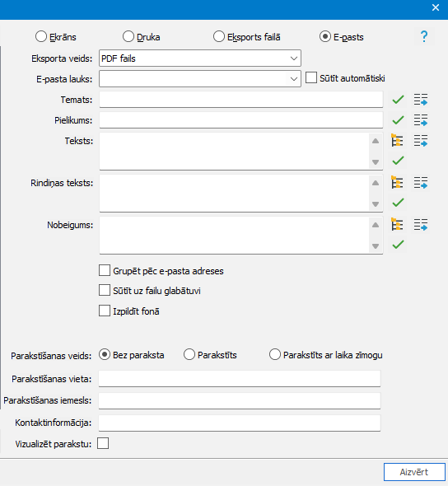448x486 pixels.
Task: Open the insert-field list icon beside Temats
Action: [x=421, y=100]
